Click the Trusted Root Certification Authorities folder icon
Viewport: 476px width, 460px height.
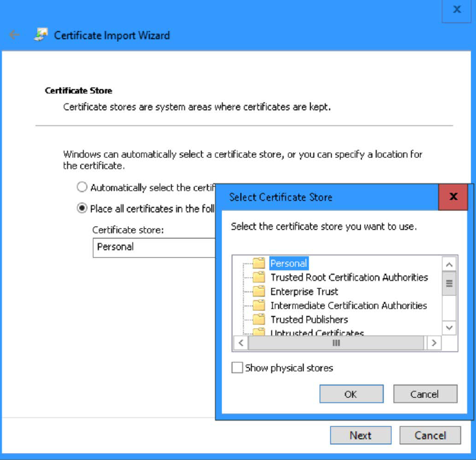259,277
